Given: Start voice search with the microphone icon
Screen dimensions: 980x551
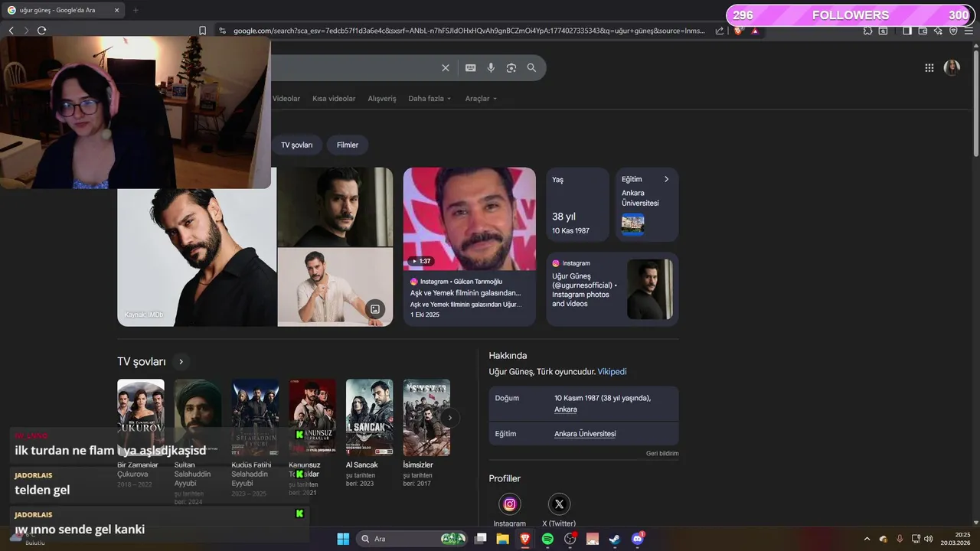Looking at the screenshot, I should [491, 68].
